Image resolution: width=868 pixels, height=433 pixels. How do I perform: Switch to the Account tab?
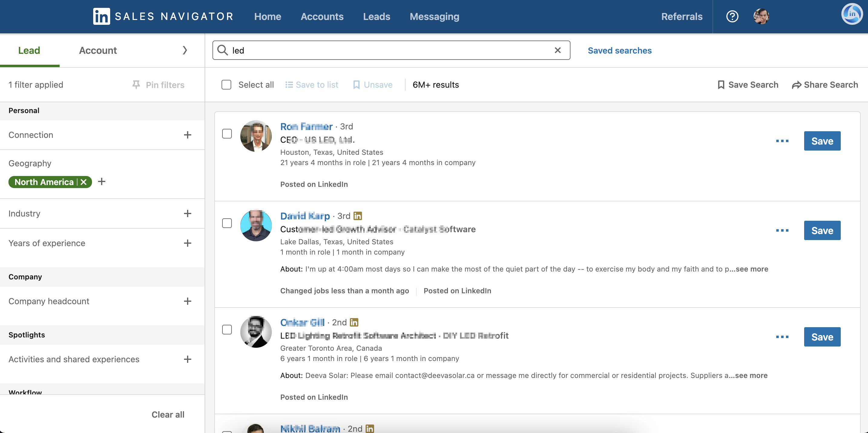[98, 50]
